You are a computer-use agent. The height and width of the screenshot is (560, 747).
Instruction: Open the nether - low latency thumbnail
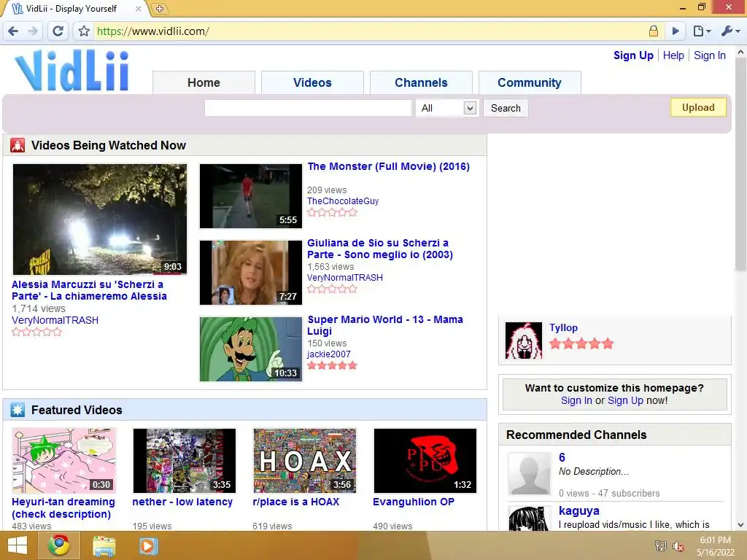point(185,461)
